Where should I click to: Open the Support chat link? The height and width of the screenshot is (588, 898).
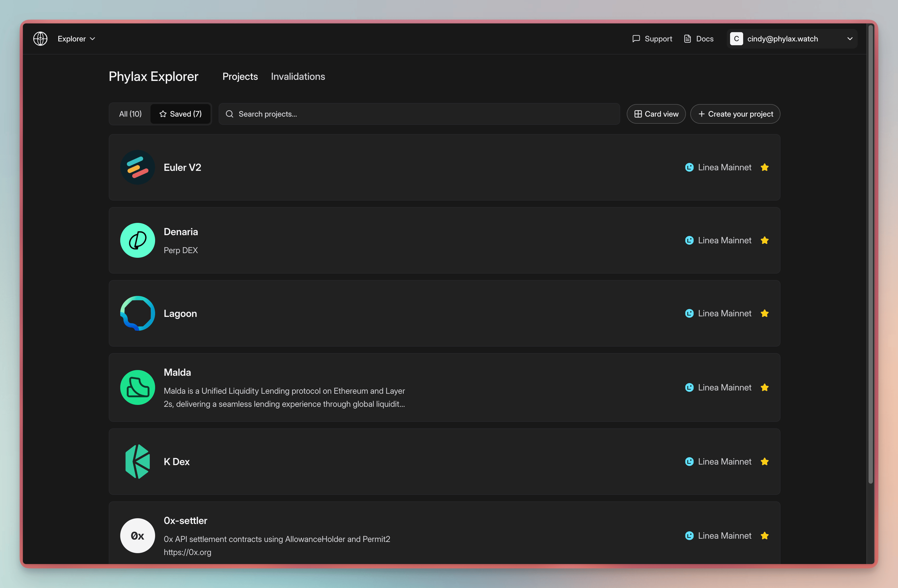tap(652, 39)
